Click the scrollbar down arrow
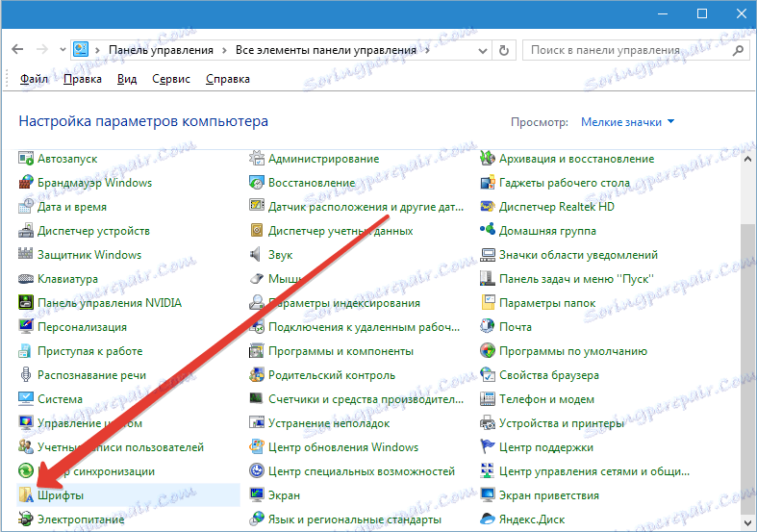The height and width of the screenshot is (532, 757). 747,522
